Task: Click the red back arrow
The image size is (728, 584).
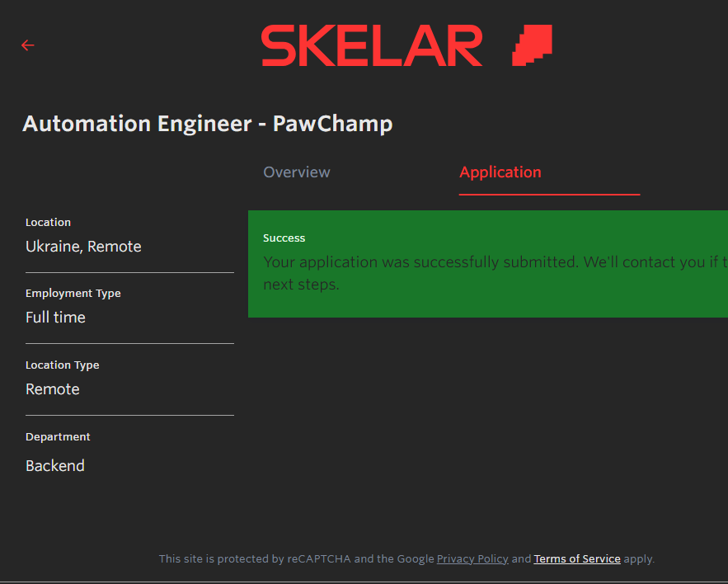Action: (28, 45)
